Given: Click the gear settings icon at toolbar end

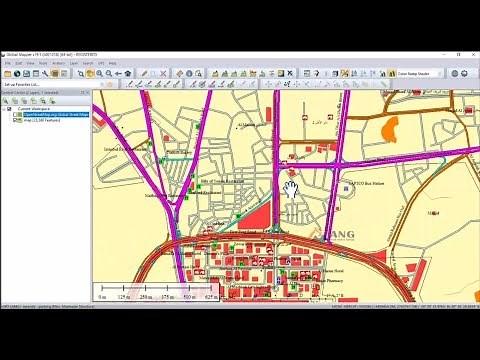Looking at the screenshot, I should click(464, 74).
